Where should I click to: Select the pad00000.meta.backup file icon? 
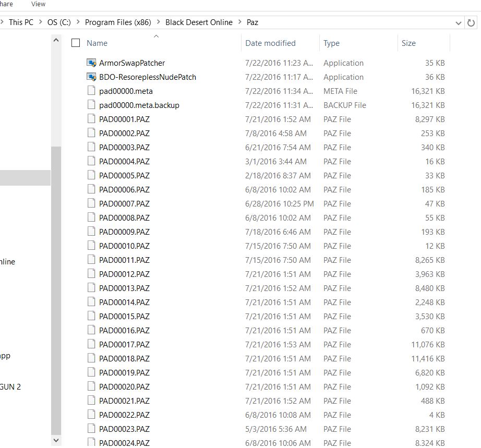point(92,105)
